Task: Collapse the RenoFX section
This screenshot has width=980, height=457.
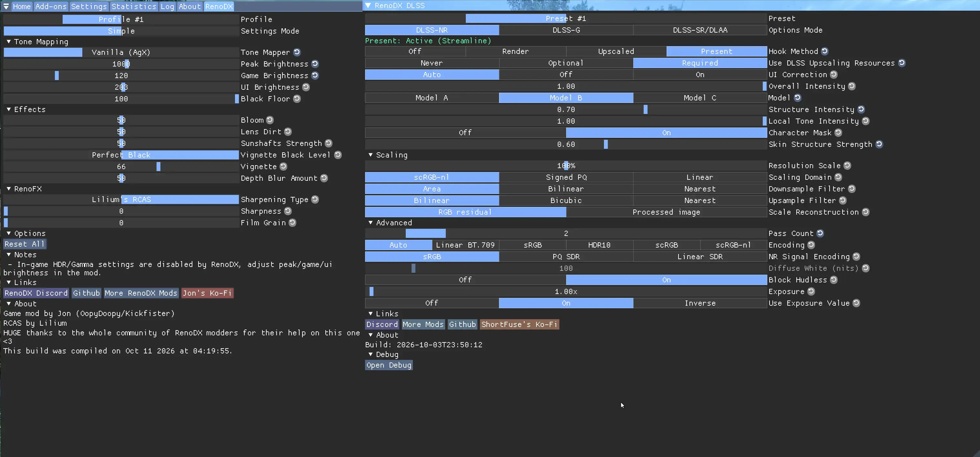Action: tap(9, 189)
